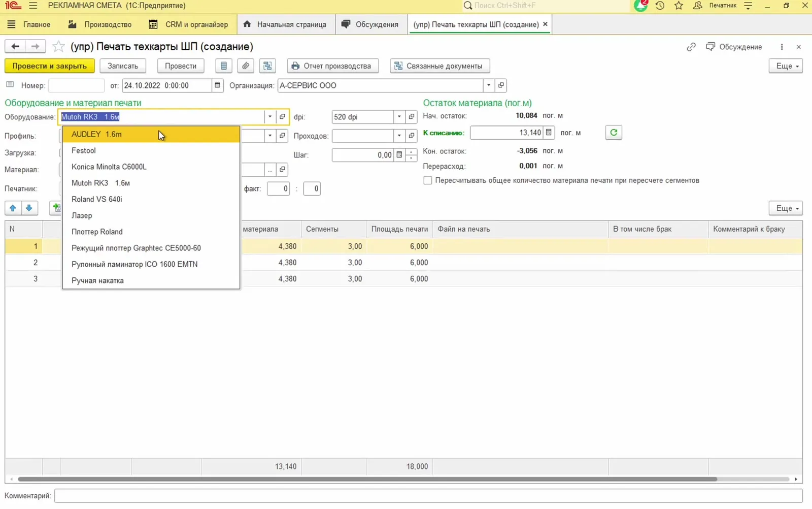Expand the dpi dropdown list

[x=399, y=117]
